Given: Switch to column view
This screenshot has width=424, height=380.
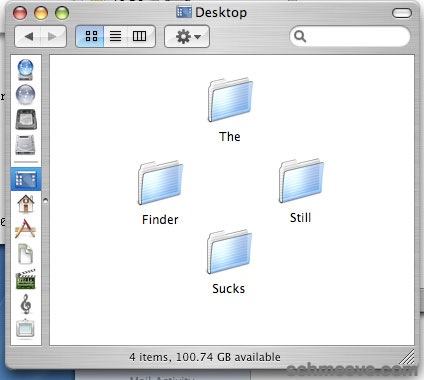Looking at the screenshot, I should [140, 36].
